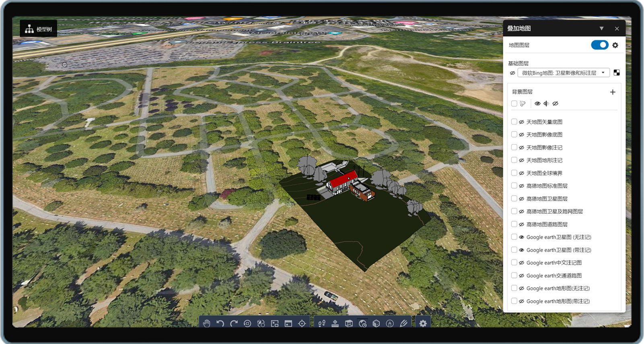This screenshot has height=344, width=644.
Task: Click the redo arrow in bottom toolbar
Action: (234, 323)
